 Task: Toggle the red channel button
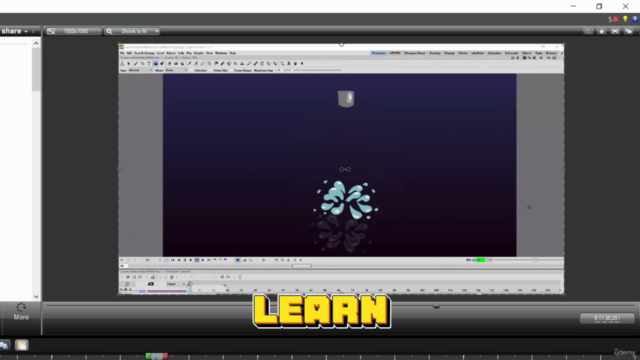215,260
